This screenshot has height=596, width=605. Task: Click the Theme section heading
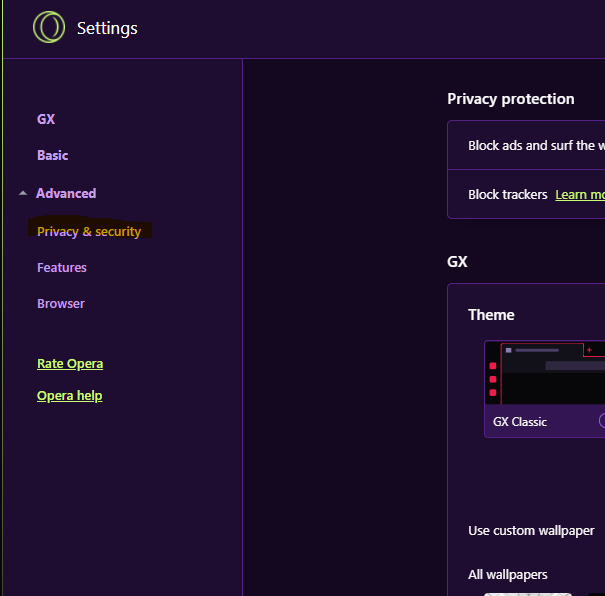[x=491, y=314]
